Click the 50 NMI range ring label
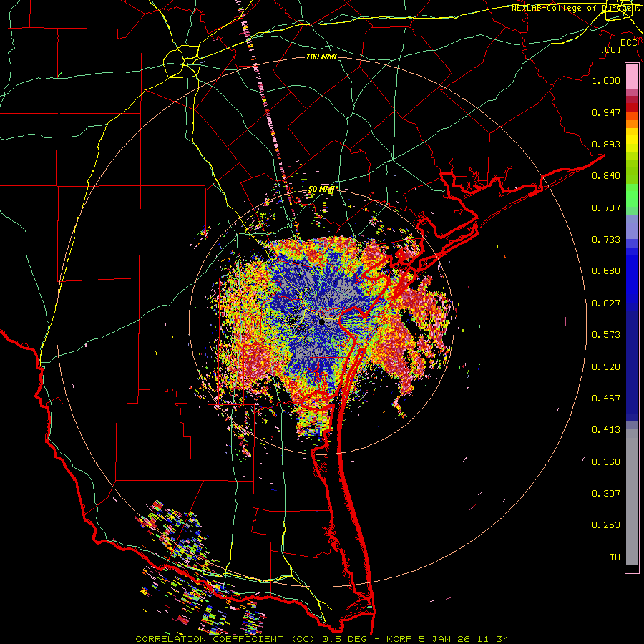The width and height of the screenshot is (644, 644). 323,189
